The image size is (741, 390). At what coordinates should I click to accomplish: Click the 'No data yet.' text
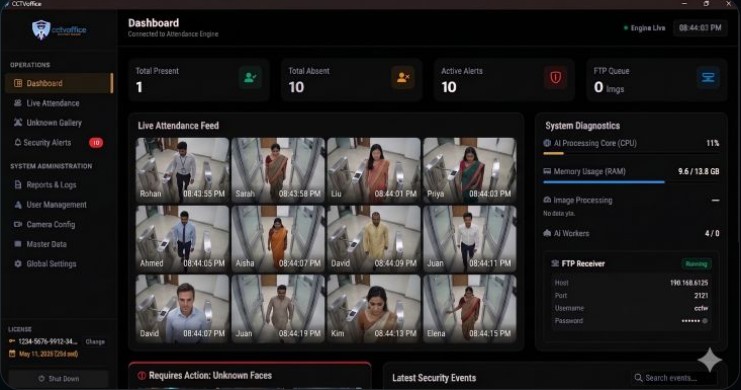click(x=559, y=213)
